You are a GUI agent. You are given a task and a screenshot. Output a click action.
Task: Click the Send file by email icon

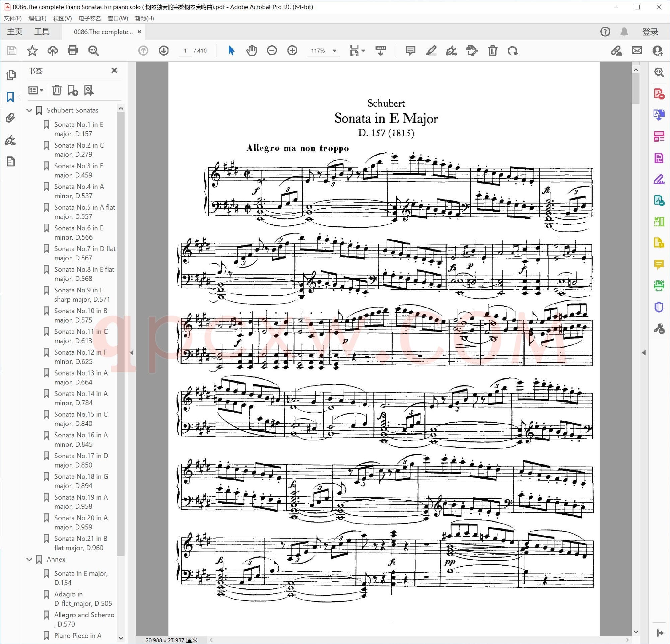click(637, 51)
